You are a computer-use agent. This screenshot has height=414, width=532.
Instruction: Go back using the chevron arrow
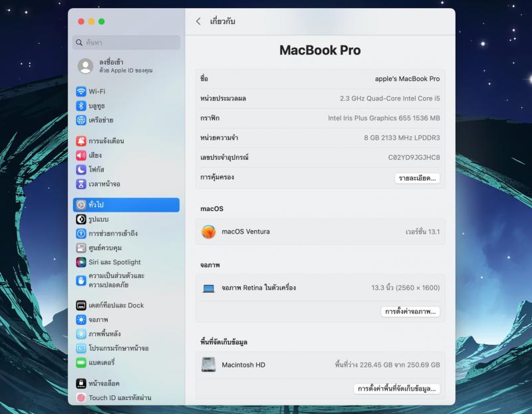tap(198, 21)
